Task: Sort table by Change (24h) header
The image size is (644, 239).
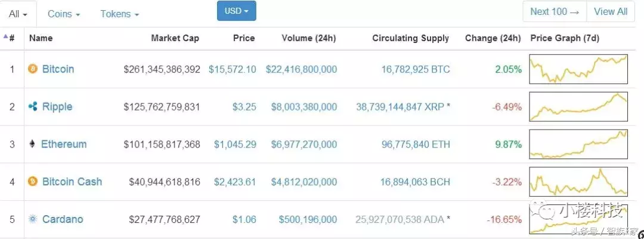Action: pos(493,38)
